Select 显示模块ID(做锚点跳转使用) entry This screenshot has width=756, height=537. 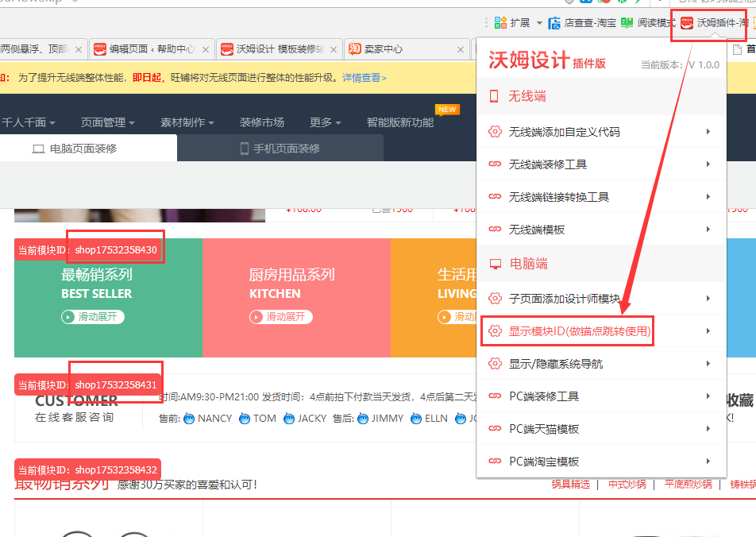[601, 331]
